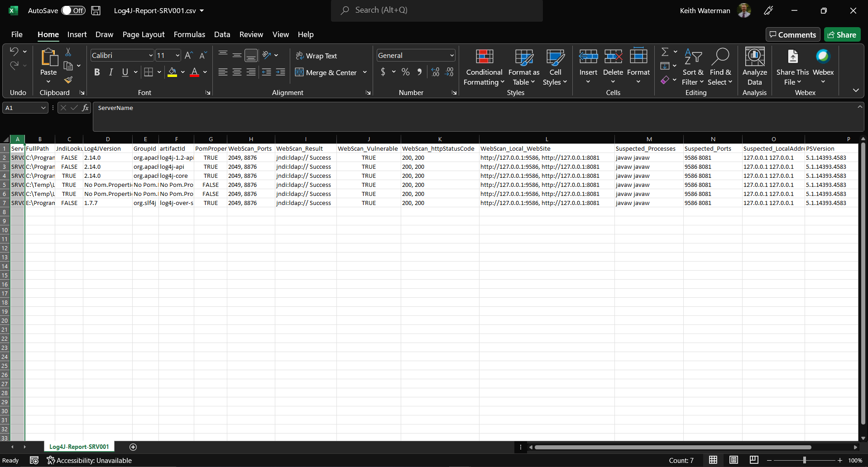Switch to Page Layout view in status bar
The height and width of the screenshot is (467, 868).
[734, 460]
